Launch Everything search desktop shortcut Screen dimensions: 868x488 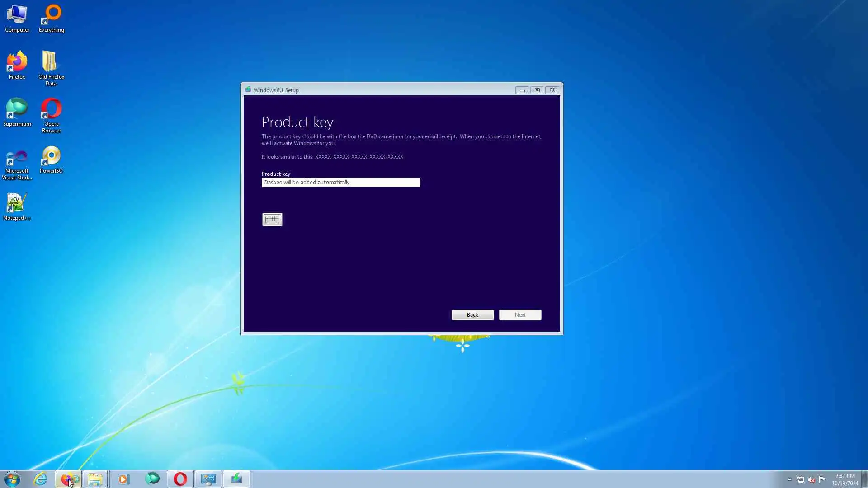52,19
